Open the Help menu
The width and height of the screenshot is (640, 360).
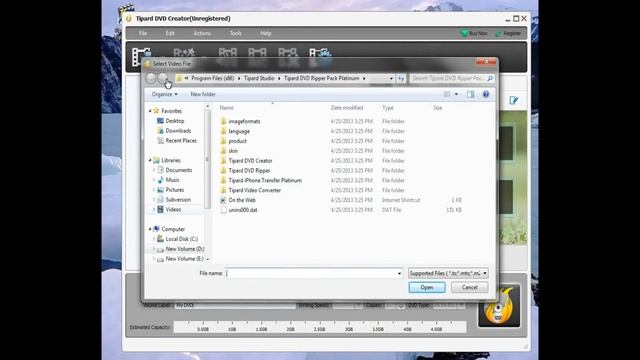coord(266,33)
